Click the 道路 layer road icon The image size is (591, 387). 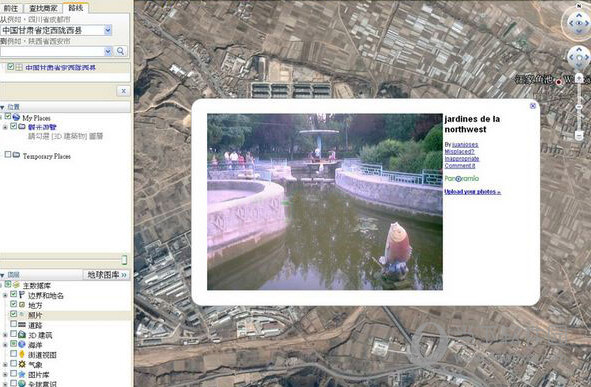22,324
